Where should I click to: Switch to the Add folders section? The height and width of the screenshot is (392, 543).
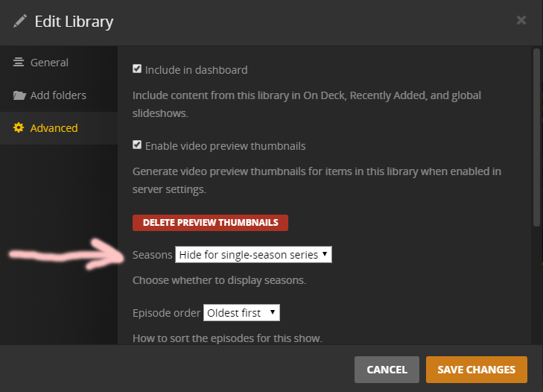(58, 95)
